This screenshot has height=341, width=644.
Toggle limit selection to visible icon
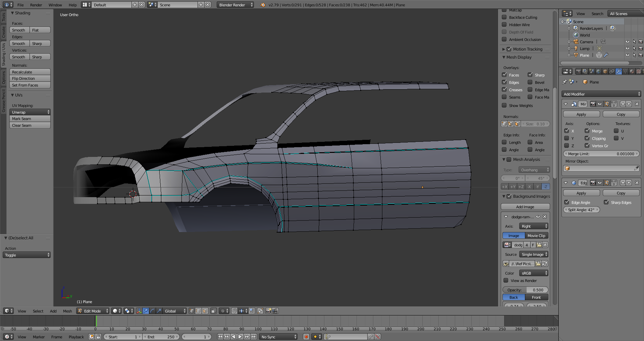coord(214,311)
